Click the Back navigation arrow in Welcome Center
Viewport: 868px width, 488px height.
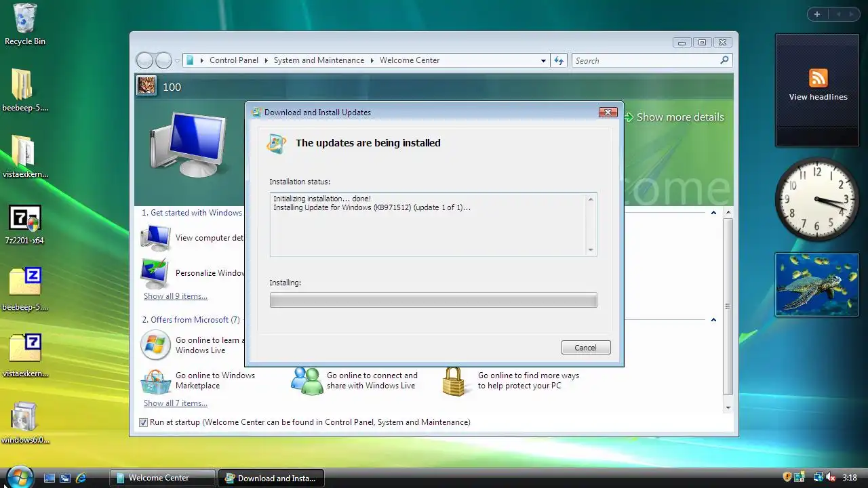pyautogui.click(x=144, y=60)
